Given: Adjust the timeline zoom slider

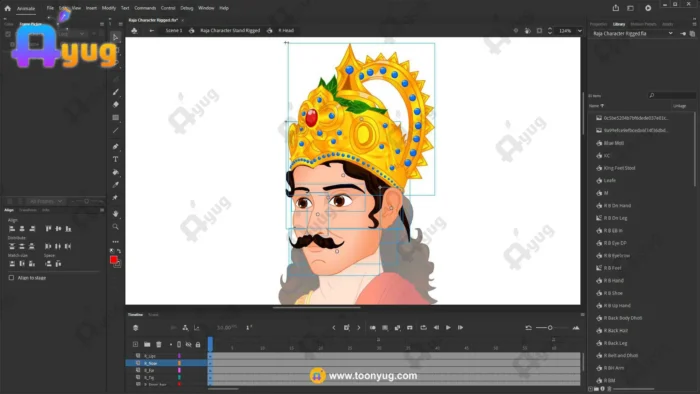Looking at the screenshot, I should coord(550,328).
